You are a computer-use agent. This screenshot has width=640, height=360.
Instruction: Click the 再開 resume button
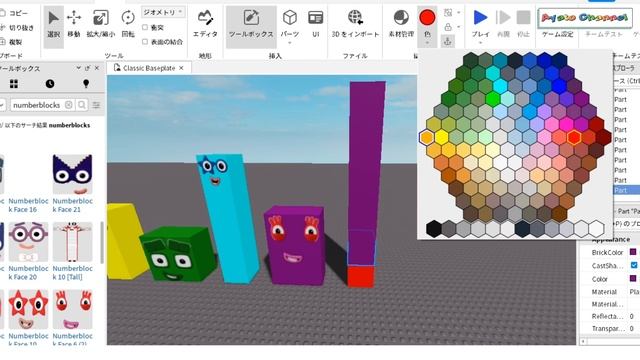tap(503, 24)
